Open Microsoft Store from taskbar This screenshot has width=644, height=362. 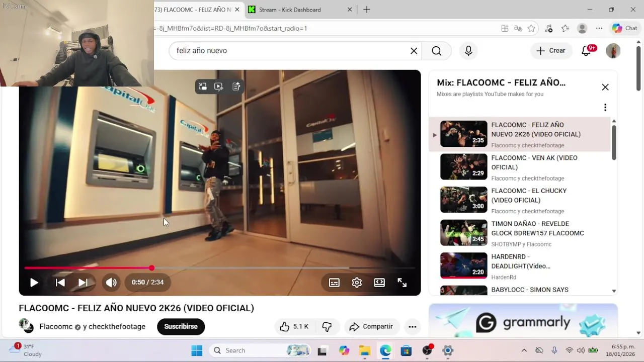pos(406,350)
